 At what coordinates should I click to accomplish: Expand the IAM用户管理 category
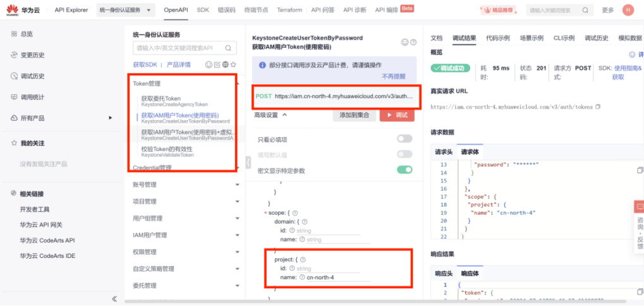[x=238, y=235]
